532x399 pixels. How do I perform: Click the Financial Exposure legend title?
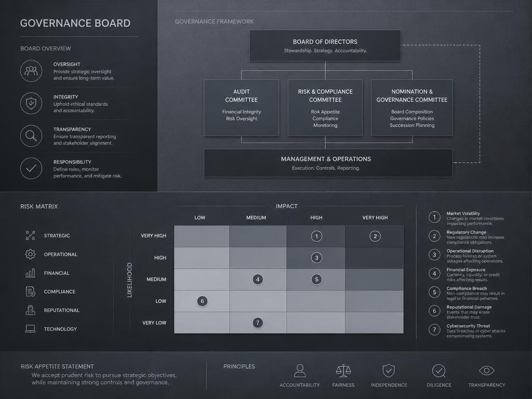466,270
